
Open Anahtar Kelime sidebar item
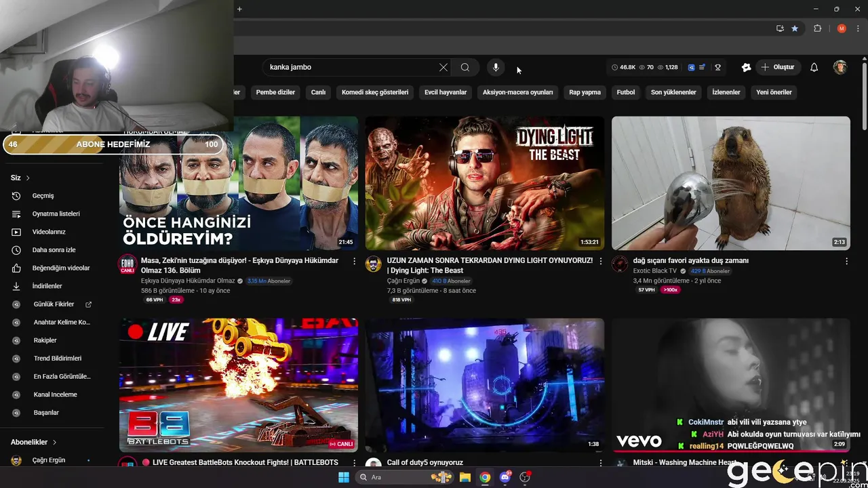52,322
